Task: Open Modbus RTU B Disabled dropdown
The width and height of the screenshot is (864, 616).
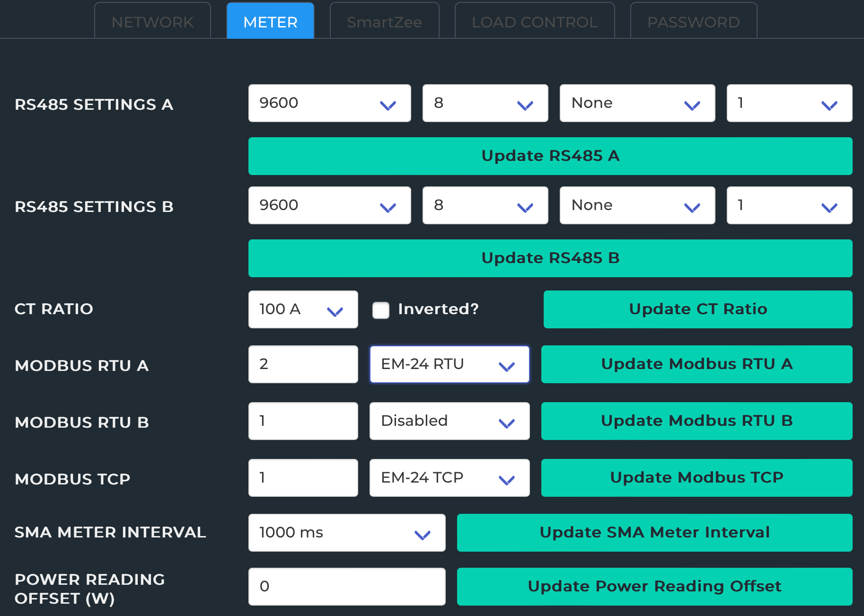Action: pyautogui.click(x=449, y=421)
